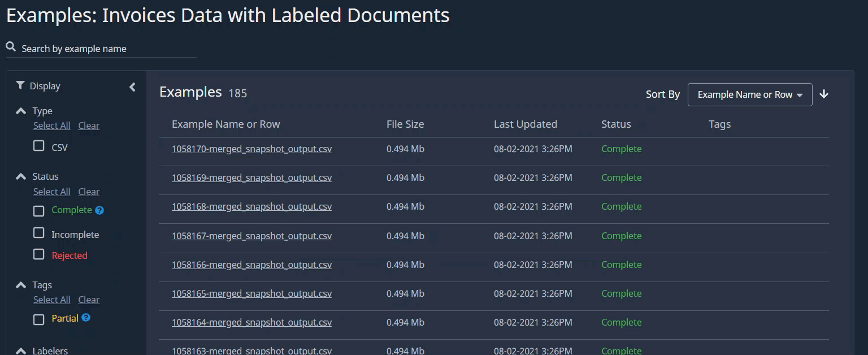This screenshot has width=868, height=355.
Task: Open 1058166-merged_snapshot_output.csv
Action: (x=251, y=265)
